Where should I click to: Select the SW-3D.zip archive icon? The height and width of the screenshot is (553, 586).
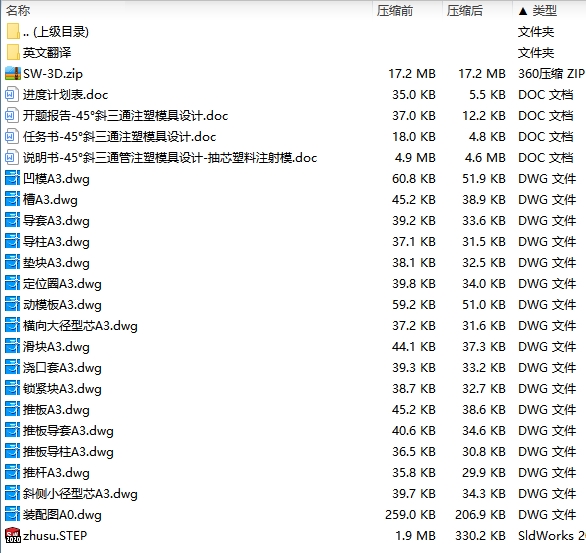coord(13,73)
